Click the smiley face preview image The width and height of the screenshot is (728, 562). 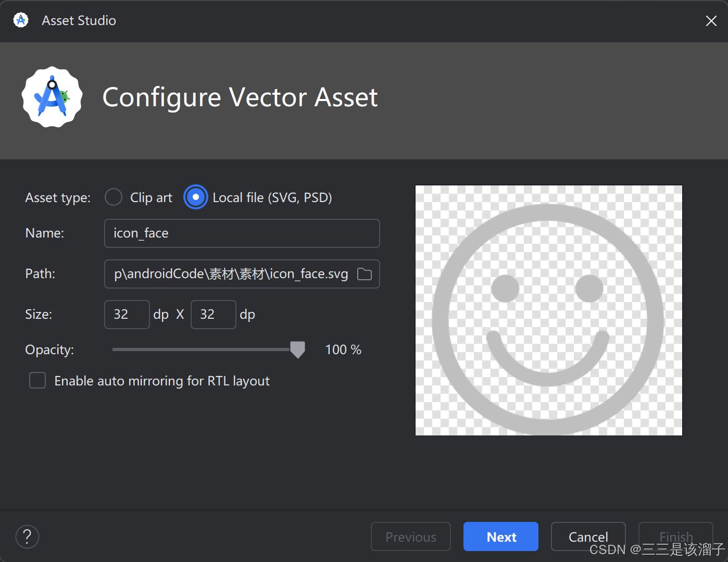(x=548, y=310)
